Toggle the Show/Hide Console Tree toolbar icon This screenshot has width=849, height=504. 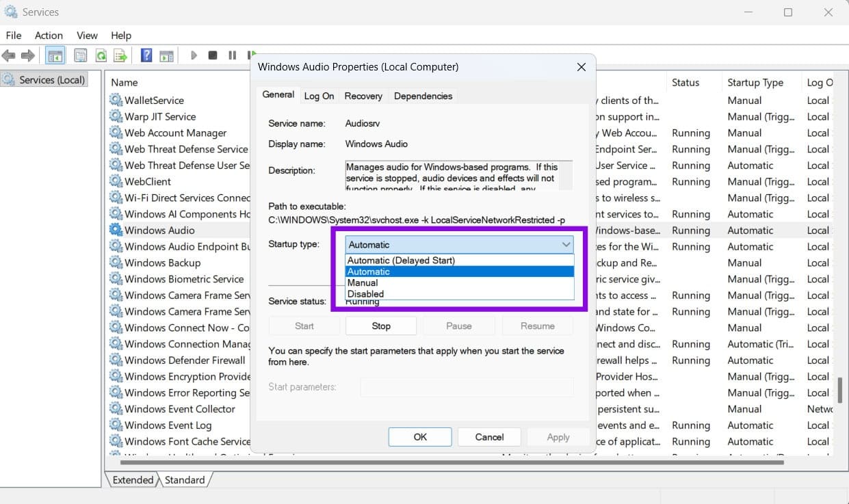[55, 55]
